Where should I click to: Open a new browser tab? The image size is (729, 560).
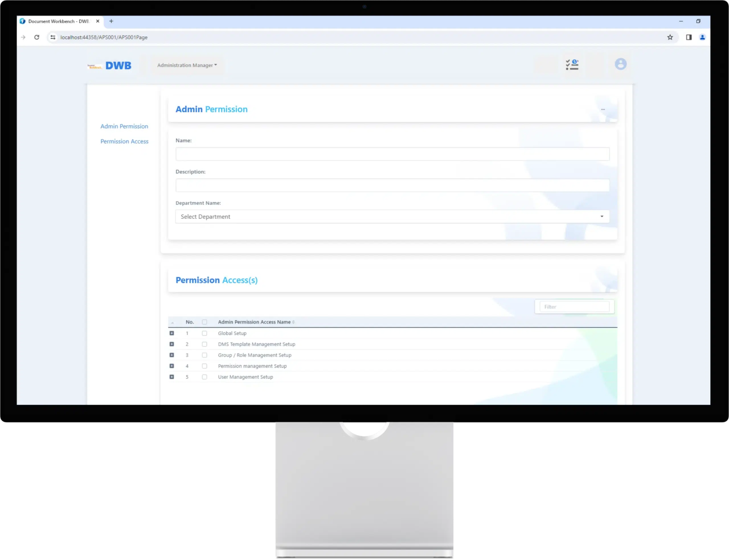click(111, 21)
